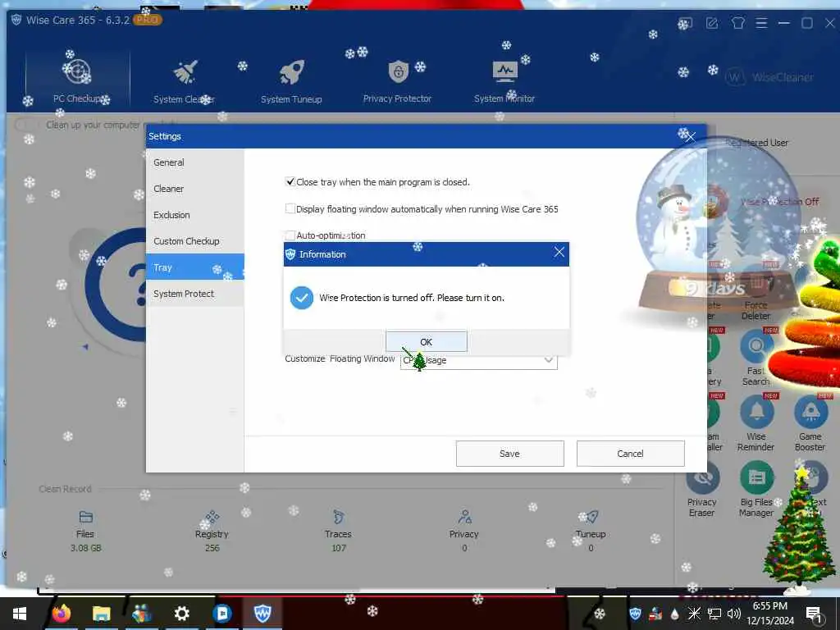Open PC Checkup module

(77, 80)
